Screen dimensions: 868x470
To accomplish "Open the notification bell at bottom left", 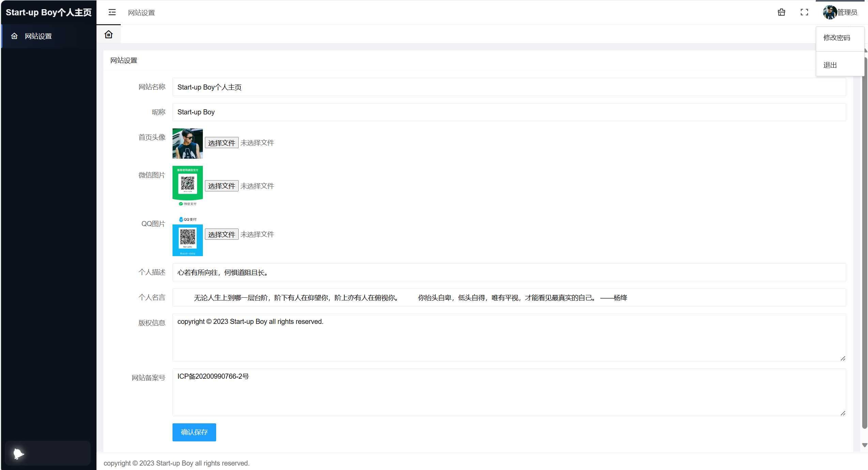I will point(18,453).
